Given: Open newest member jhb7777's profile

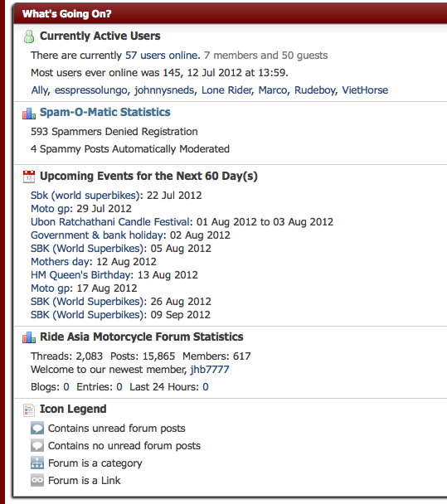Looking at the screenshot, I should pos(210,370).
